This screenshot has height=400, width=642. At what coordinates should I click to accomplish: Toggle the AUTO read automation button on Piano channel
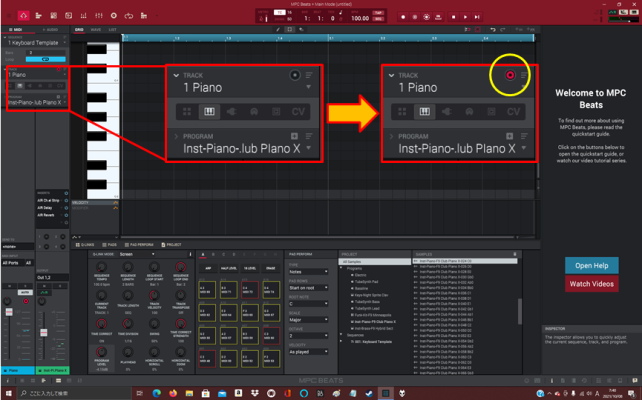[x=25, y=293]
